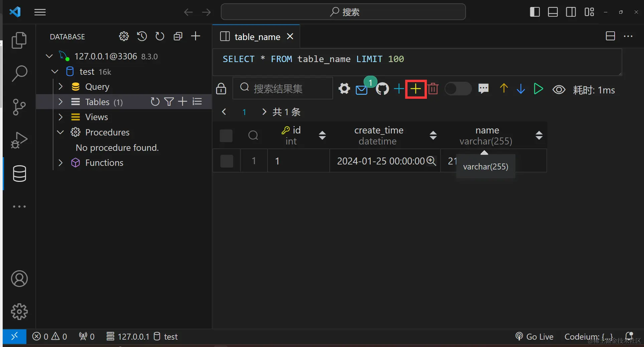
Task: Expand the Query node
Action: (x=60, y=86)
